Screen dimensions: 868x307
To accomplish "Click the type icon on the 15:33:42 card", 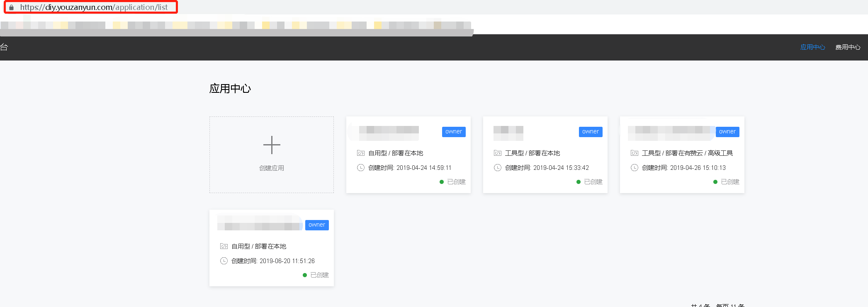I will 498,153.
